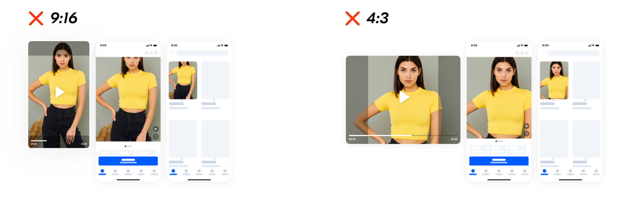This screenshot has height=206, width=644.
Task: Tap the blue button in the 4:3 product phone
Action: (499, 161)
